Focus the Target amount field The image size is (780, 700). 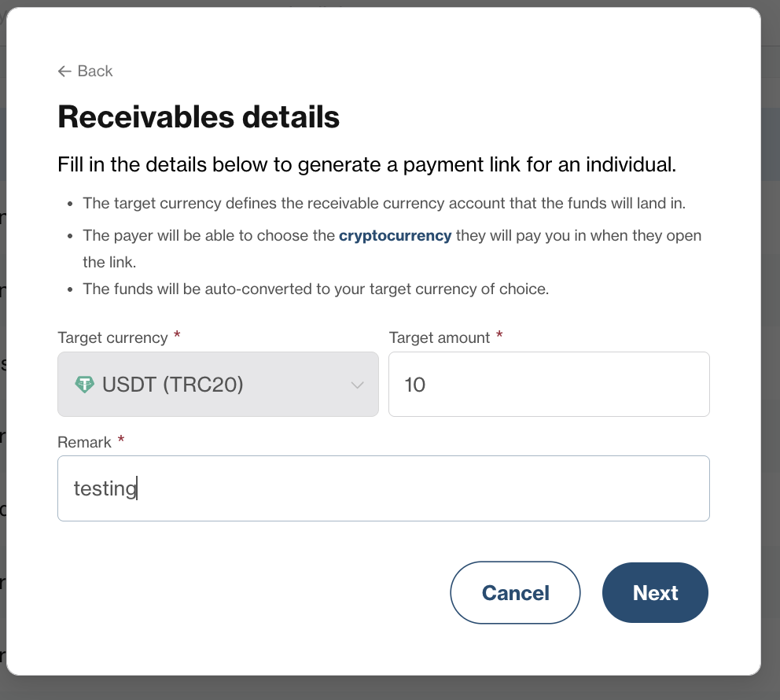[549, 384]
